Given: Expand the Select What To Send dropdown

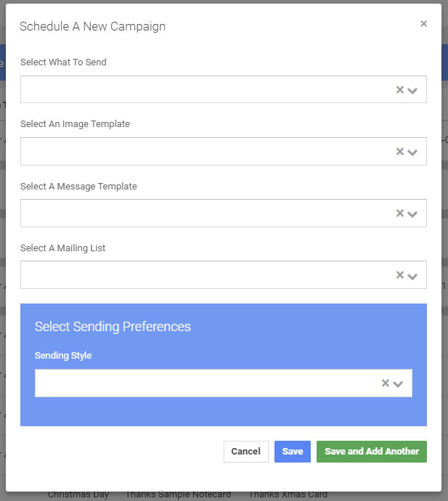Looking at the screenshot, I should [413, 91].
